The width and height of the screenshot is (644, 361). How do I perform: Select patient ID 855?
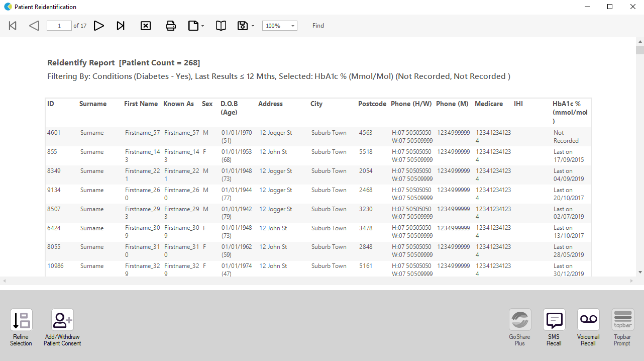[x=52, y=152]
